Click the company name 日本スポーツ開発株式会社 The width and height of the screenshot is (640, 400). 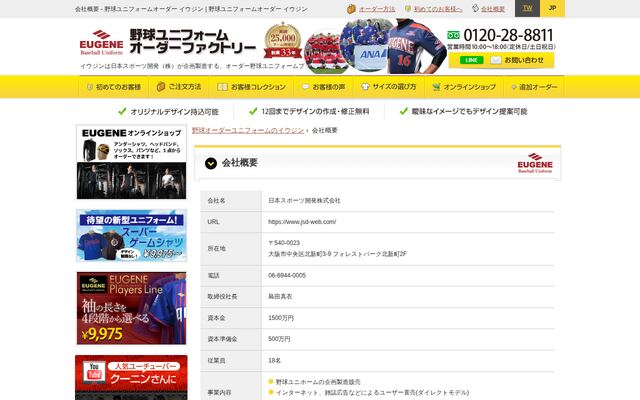pos(304,201)
